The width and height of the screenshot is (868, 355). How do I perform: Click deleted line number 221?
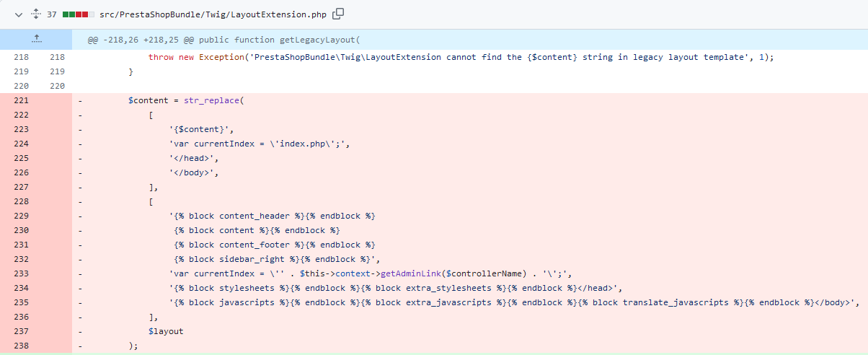21,101
